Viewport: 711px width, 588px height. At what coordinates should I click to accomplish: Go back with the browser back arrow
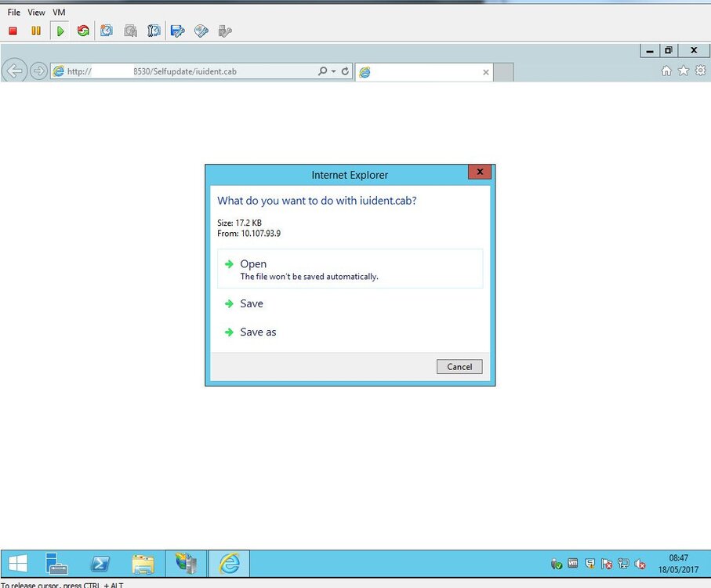14,71
